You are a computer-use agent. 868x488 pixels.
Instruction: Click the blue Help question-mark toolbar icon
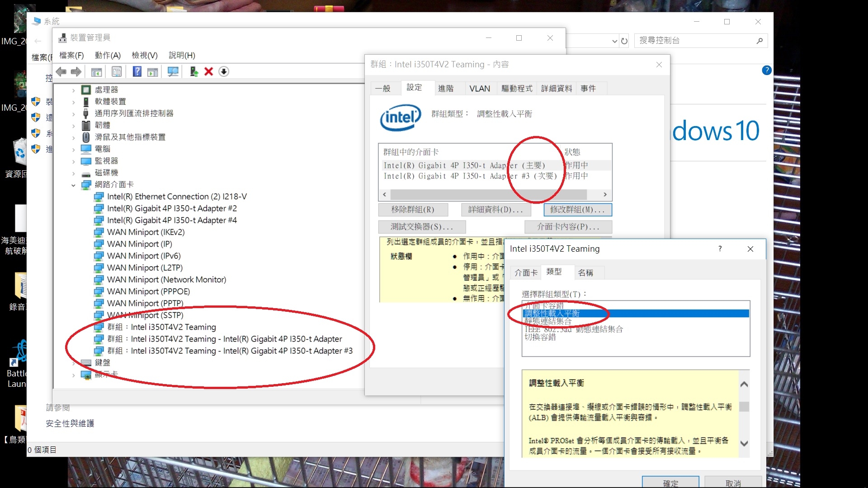coord(137,71)
